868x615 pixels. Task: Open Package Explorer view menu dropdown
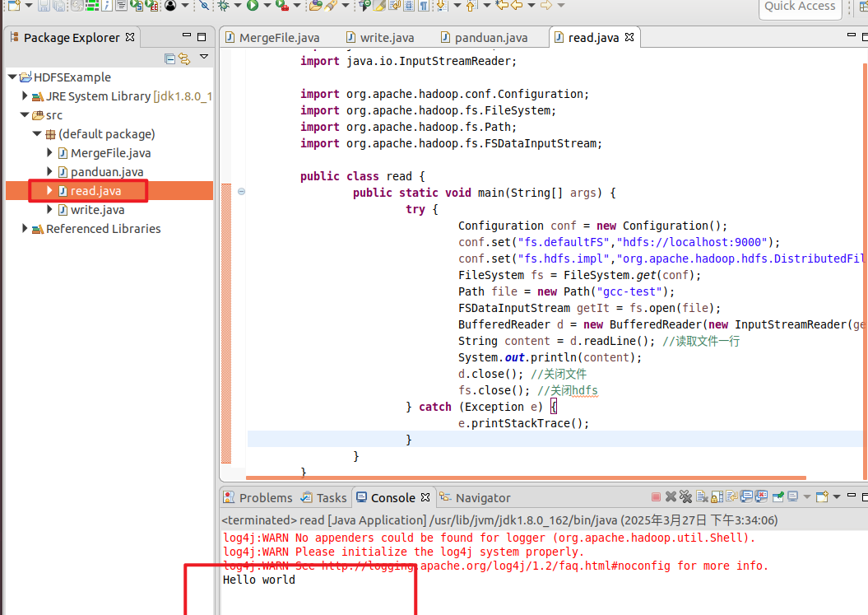[x=204, y=58]
